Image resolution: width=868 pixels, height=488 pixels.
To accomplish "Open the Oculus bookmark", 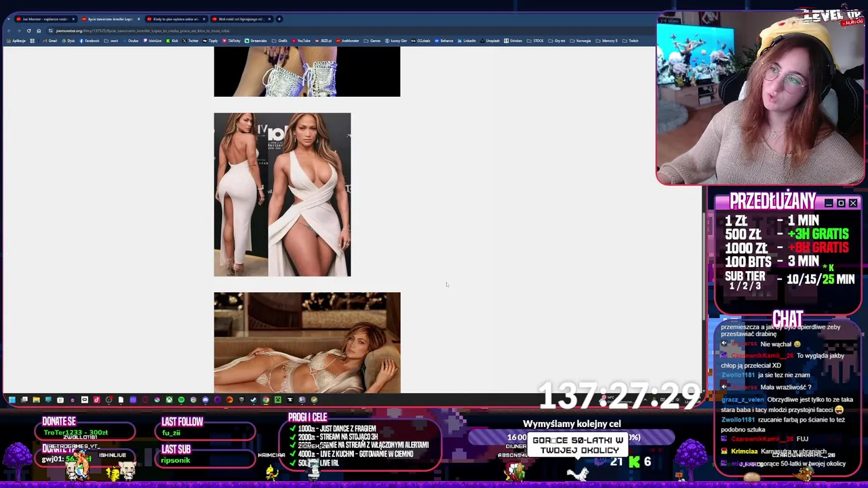I will tap(130, 41).
